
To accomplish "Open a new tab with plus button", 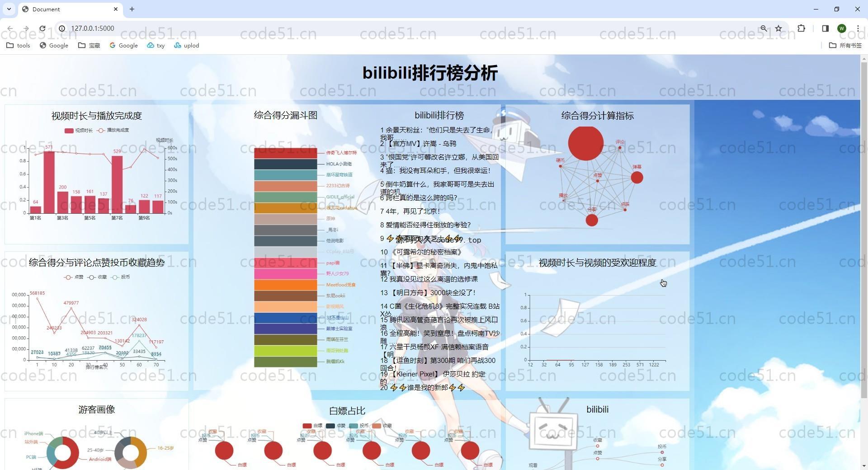I will coord(132,9).
